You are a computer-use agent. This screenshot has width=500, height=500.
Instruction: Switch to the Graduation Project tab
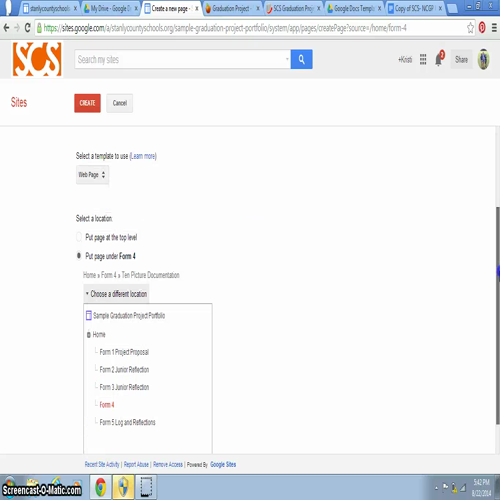(232, 8)
